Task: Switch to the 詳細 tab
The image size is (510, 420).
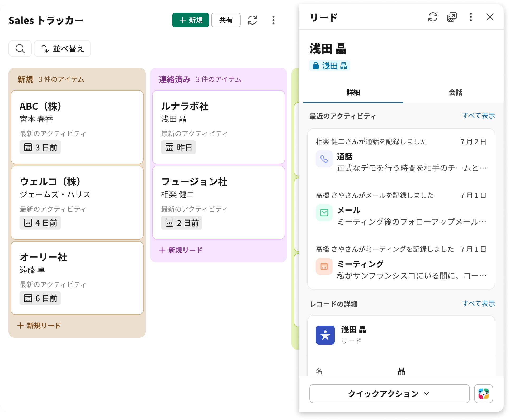Action: click(353, 93)
